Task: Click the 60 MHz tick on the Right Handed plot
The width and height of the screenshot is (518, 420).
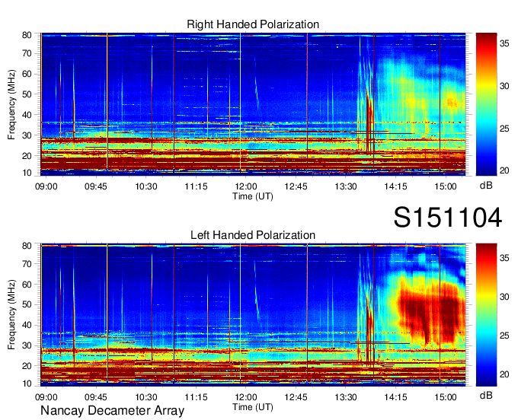Action: point(27,74)
